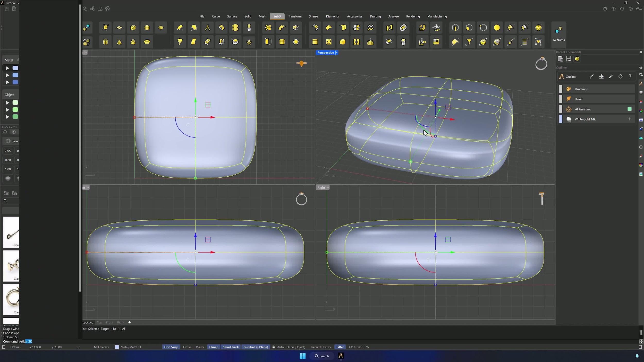Click the balance scale icon in Outliner
This screenshot has height=362, width=644.
(x=601, y=76)
